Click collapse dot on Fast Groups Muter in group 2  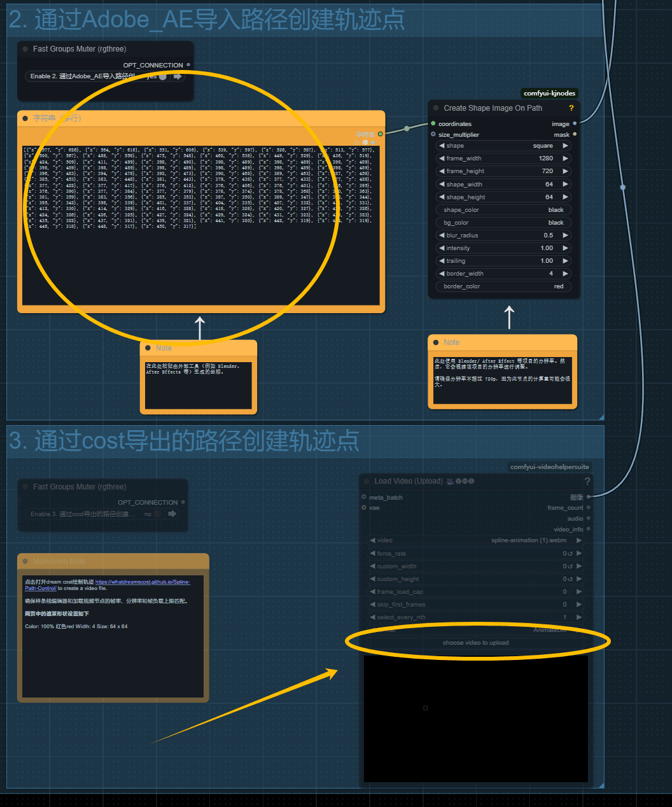pyautogui.click(x=25, y=49)
